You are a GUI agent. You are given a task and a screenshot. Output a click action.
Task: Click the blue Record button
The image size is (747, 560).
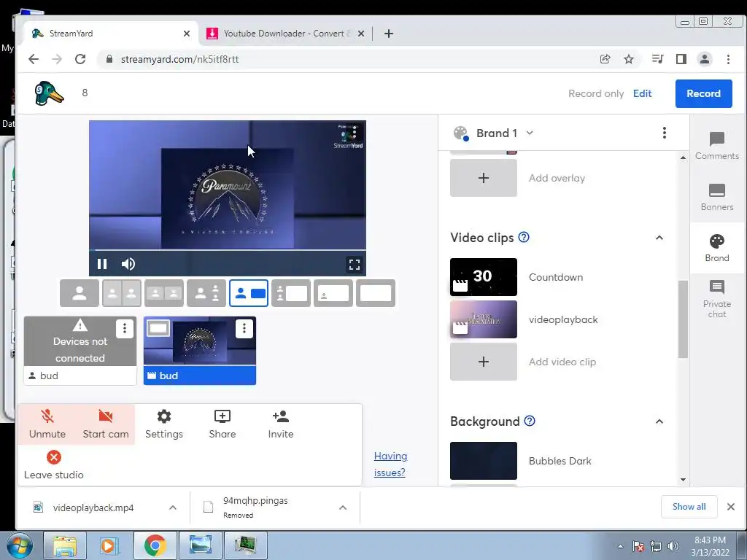pos(704,93)
